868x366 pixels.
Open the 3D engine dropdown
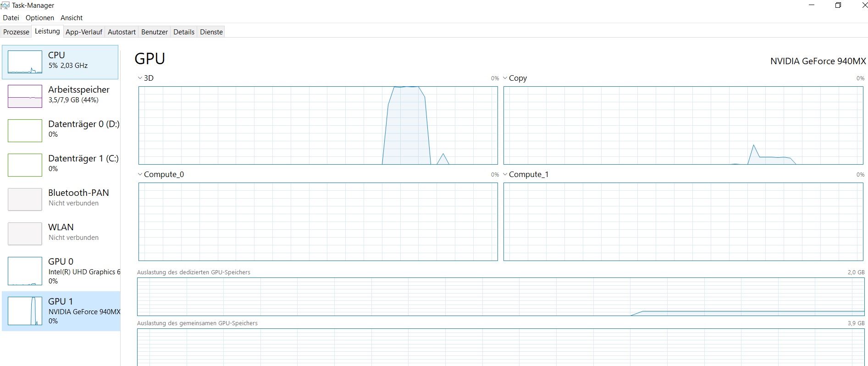146,78
